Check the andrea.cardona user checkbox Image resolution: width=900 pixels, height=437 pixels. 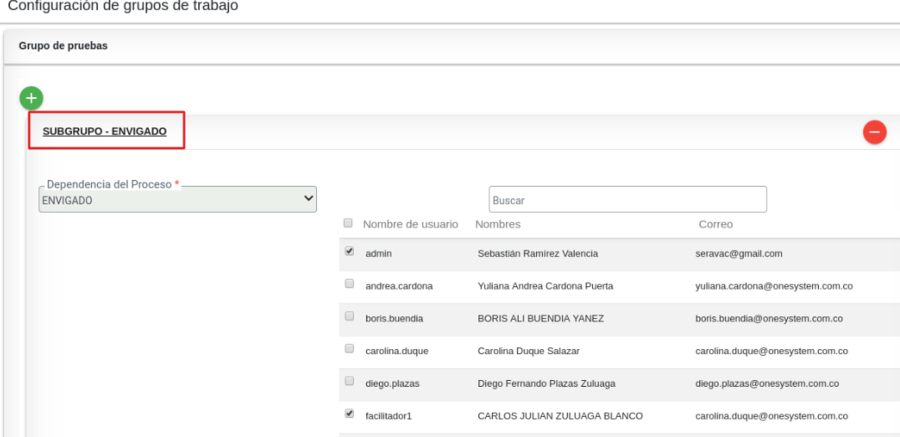click(x=349, y=284)
